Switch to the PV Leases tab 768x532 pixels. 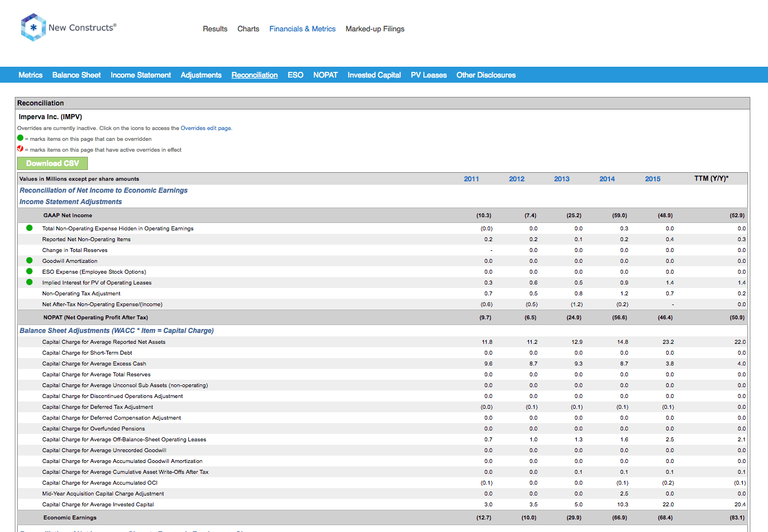tap(429, 75)
